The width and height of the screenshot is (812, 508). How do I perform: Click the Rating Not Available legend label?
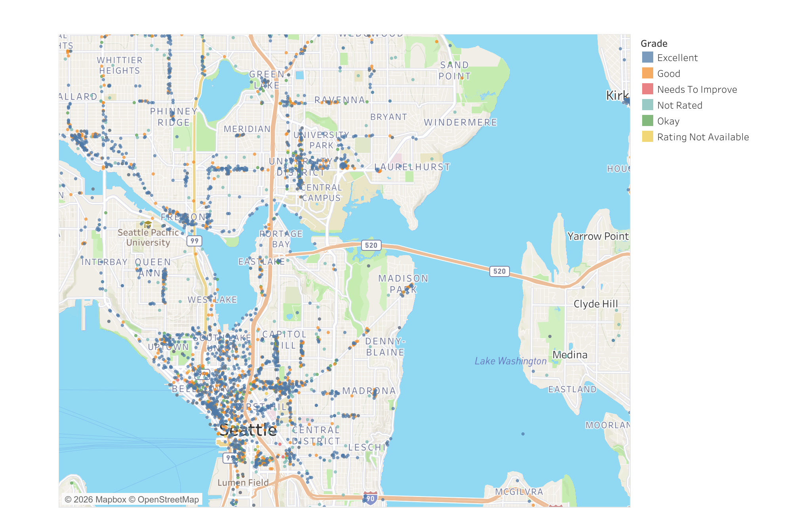tap(703, 137)
